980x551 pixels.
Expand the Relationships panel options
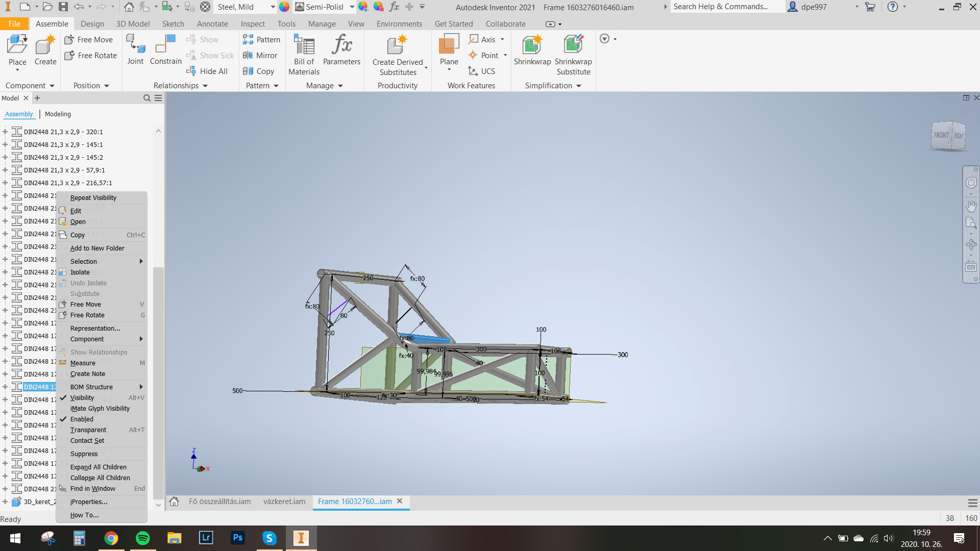206,86
